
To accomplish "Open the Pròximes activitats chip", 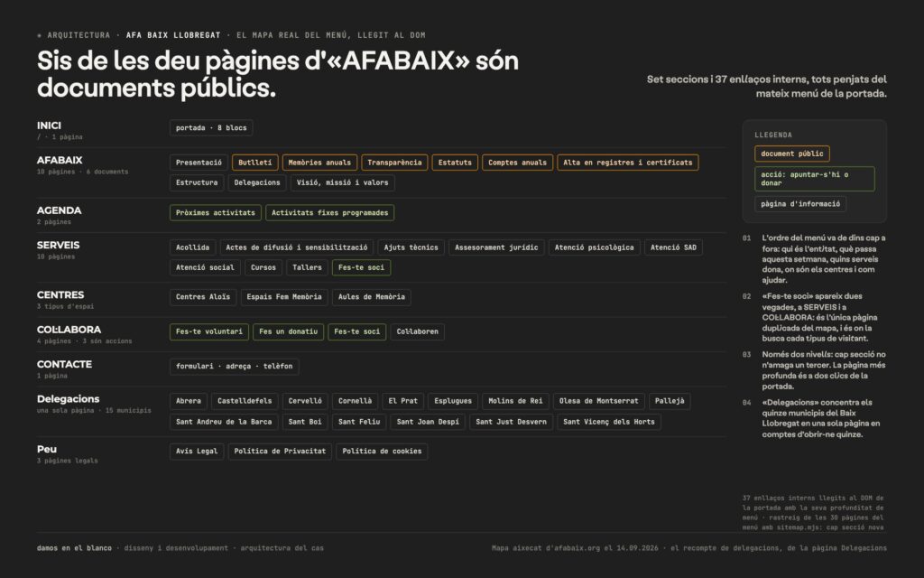I will tap(215, 213).
